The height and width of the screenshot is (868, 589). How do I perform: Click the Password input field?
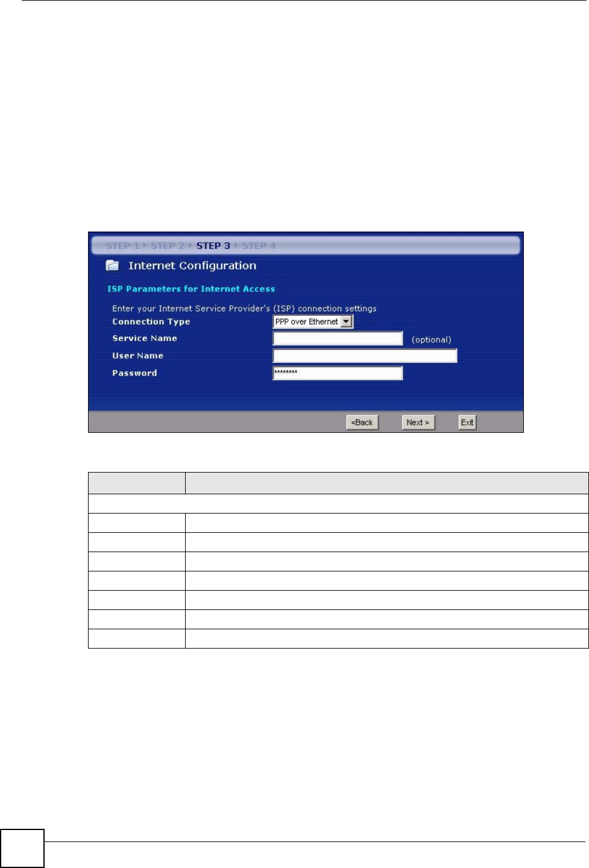coord(338,373)
